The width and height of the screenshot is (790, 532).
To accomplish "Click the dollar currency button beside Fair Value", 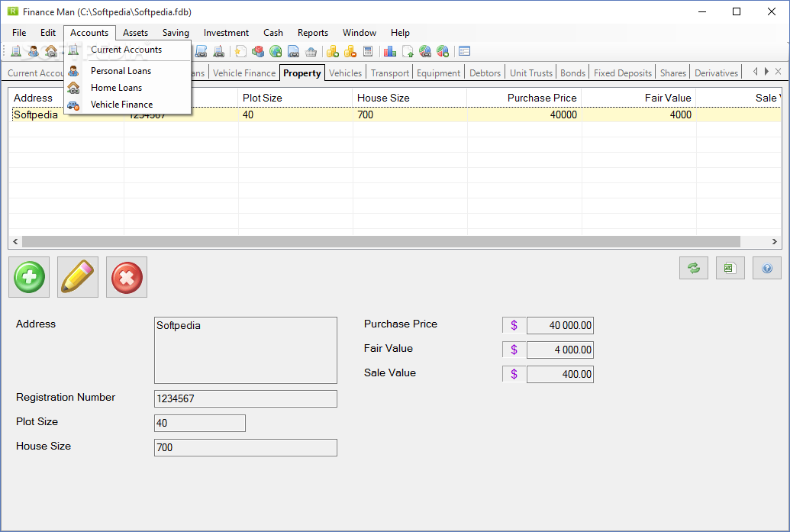I will pyautogui.click(x=514, y=350).
